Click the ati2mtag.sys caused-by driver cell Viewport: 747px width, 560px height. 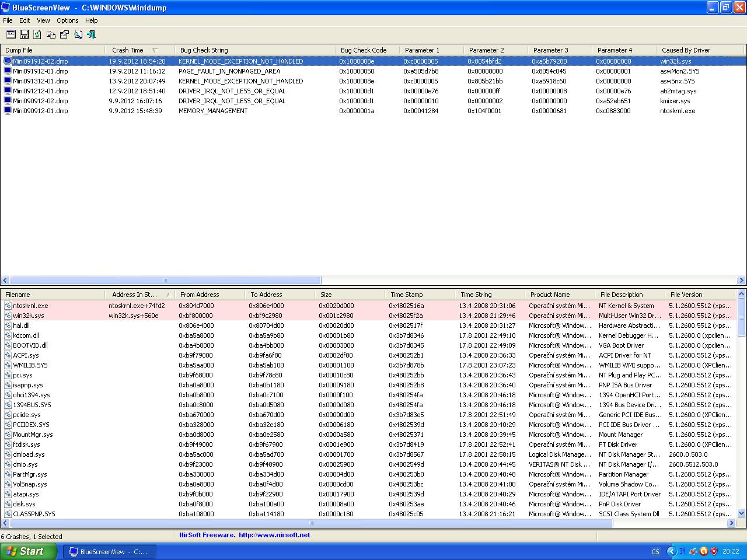click(x=678, y=91)
